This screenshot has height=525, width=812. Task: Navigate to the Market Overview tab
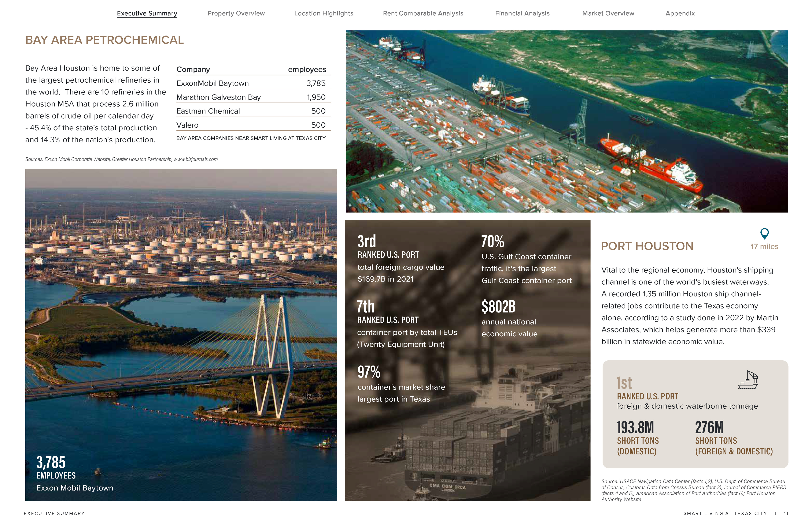[608, 13]
